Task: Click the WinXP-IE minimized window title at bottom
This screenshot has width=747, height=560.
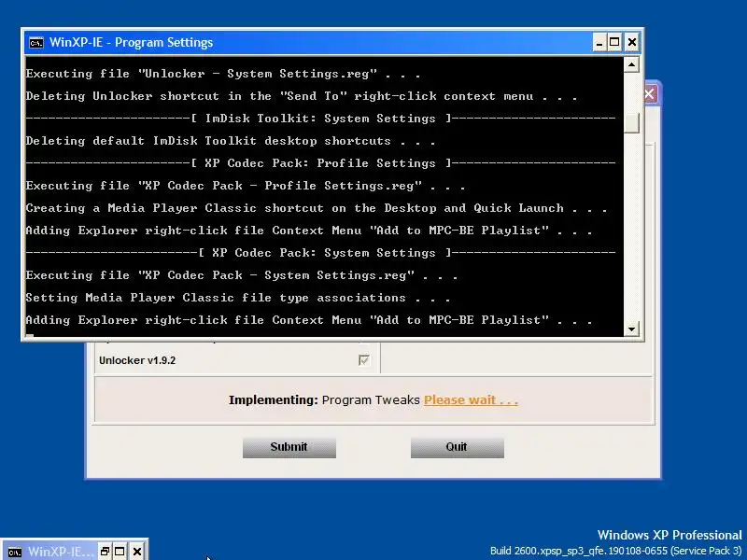Action: [61, 552]
